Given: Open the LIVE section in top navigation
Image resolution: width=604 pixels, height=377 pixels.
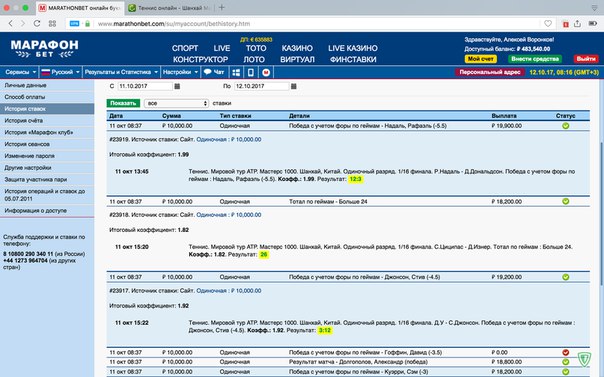Looking at the screenshot, I should pos(222,48).
